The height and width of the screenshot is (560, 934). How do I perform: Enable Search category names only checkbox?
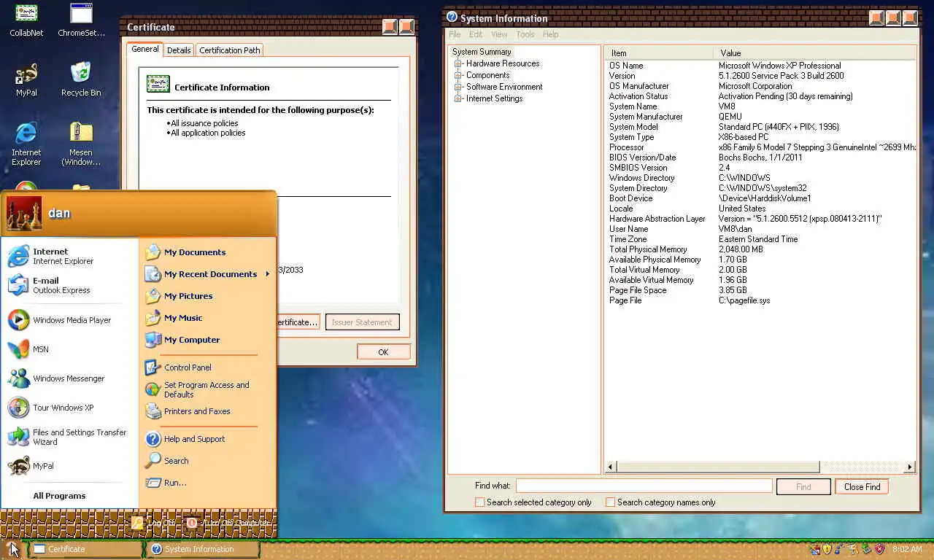[610, 502]
